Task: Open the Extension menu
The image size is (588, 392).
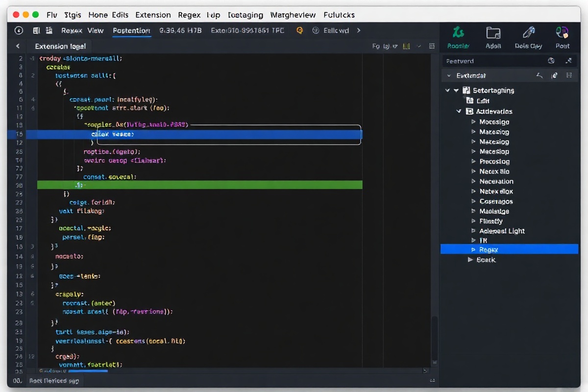Action: (153, 15)
